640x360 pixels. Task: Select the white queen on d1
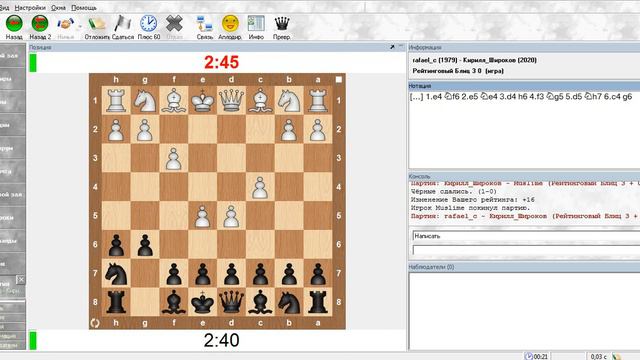coord(231,100)
